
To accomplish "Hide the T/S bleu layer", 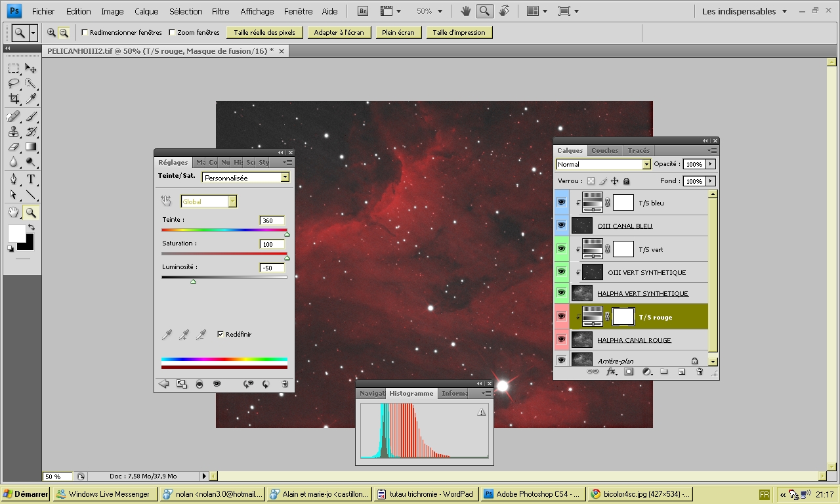I will pyautogui.click(x=561, y=203).
